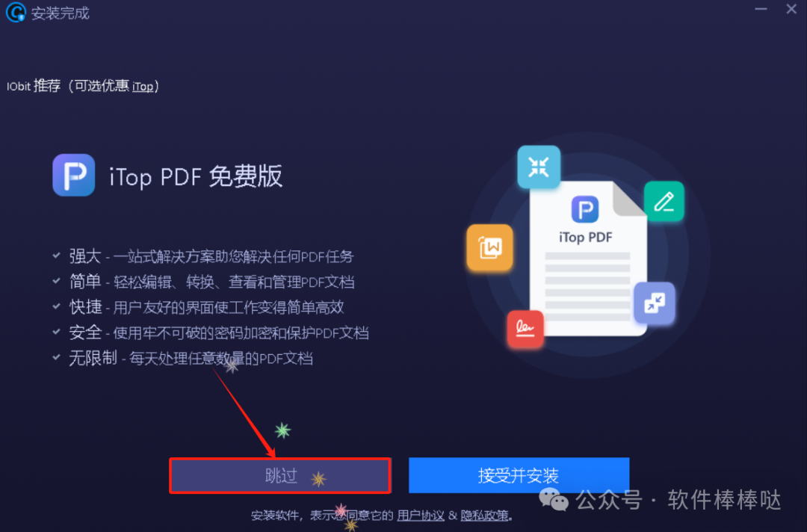
Task: Minimize the installer window
Action: [x=761, y=9]
